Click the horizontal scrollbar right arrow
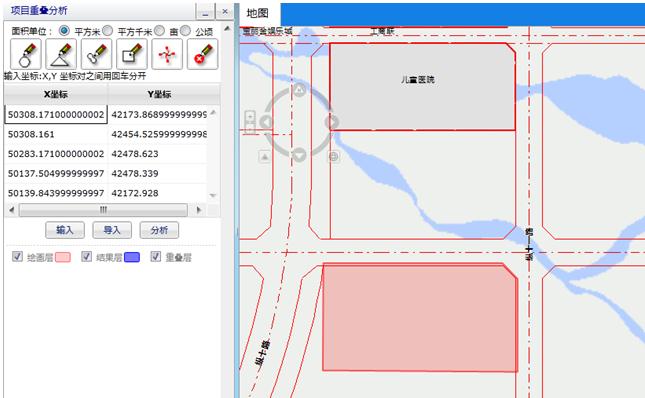 (199, 210)
